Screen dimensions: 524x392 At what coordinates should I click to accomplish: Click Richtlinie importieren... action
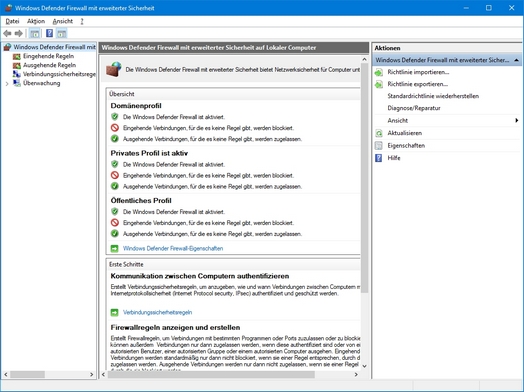[418, 72]
